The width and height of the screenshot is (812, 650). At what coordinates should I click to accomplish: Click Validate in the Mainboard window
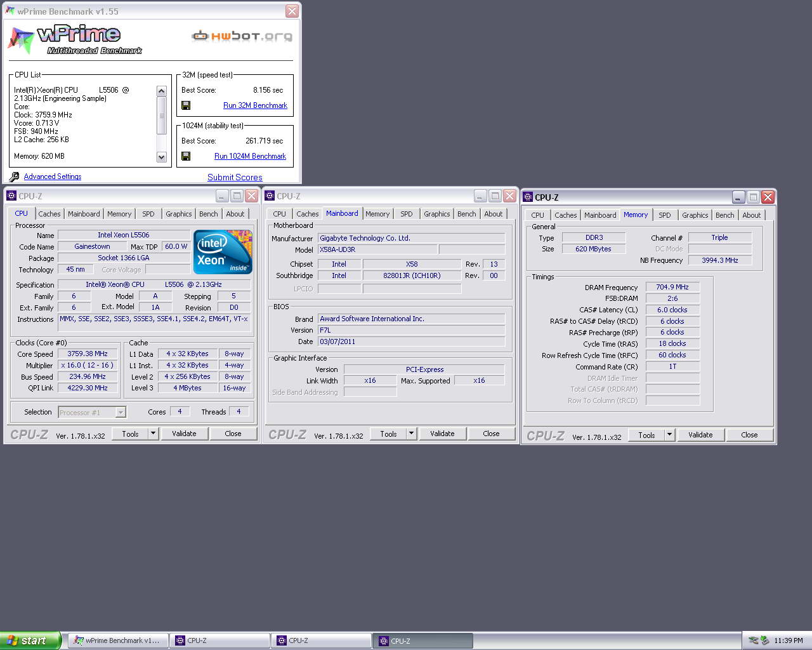click(x=442, y=434)
